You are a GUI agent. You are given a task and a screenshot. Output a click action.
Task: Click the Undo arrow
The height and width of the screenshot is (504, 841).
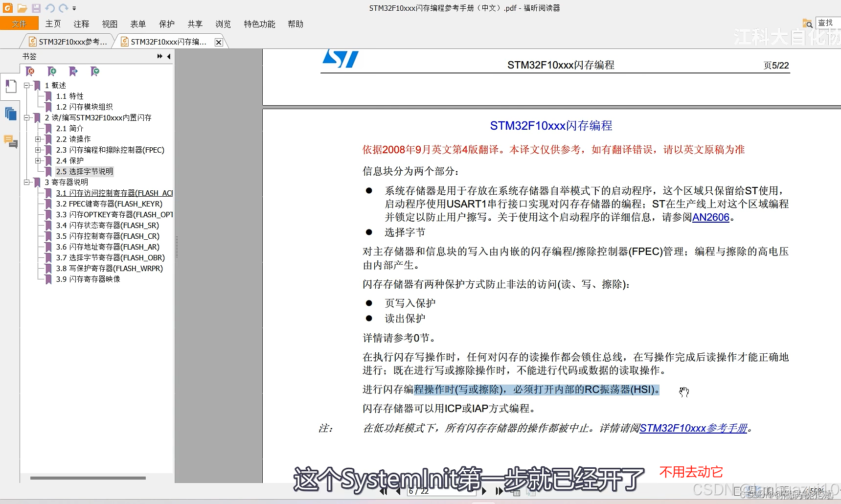point(50,8)
